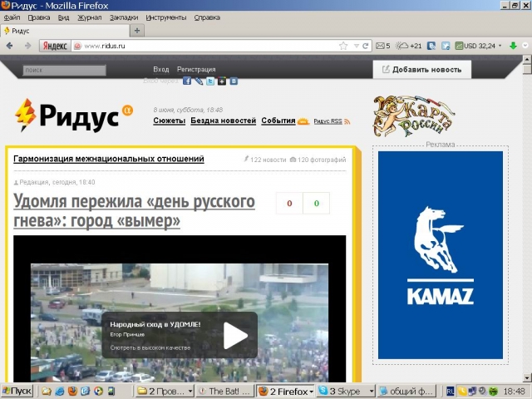Bookmark page with the star icon
The width and height of the screenshot is (532, 399).
point(343,46)
